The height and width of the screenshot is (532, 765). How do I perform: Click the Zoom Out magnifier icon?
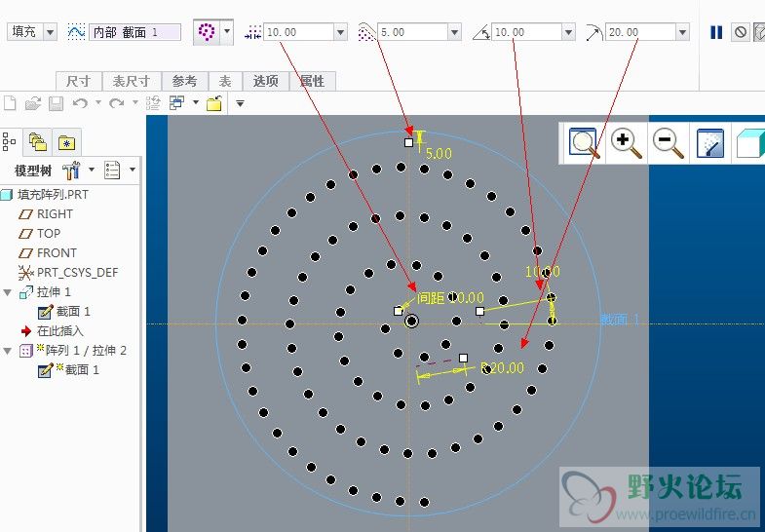pyautogui.click(x=668, y=144)
